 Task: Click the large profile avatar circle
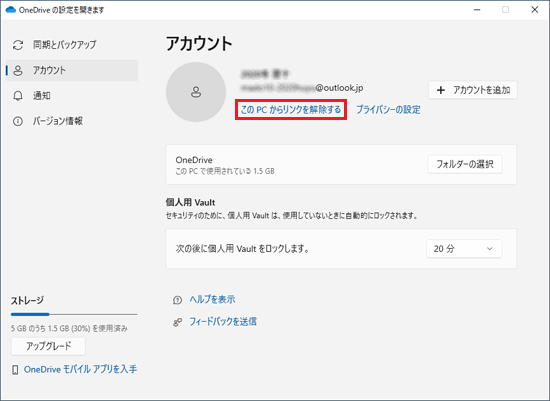pyautogui.click(x=196, y=92)
